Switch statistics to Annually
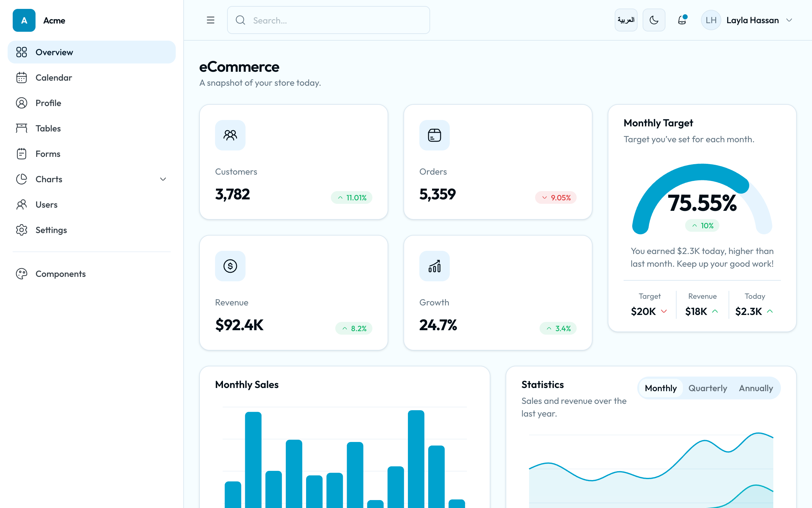 pos(756,388)
